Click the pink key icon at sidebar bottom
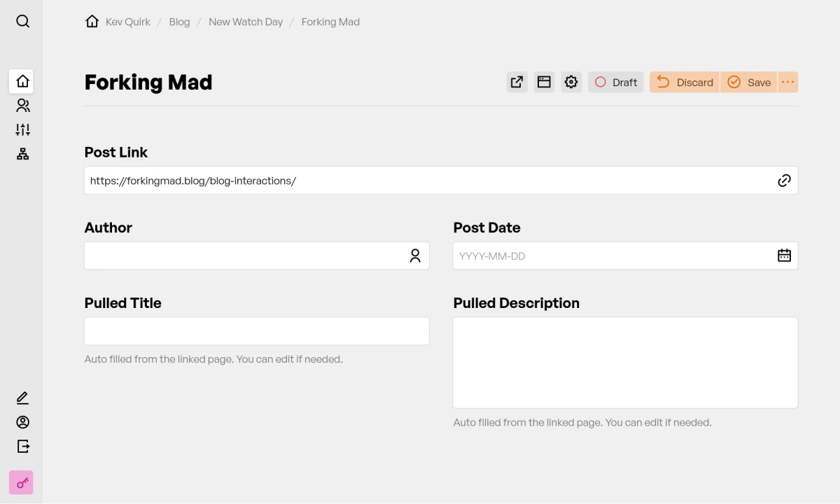This screenshot has height=504, width=840. pyautogui.click(x=21, y=482)
